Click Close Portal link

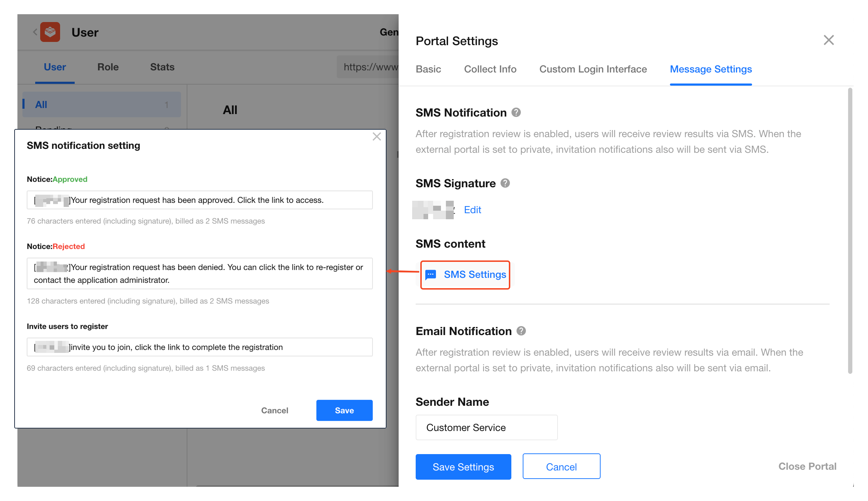point(807,467)
